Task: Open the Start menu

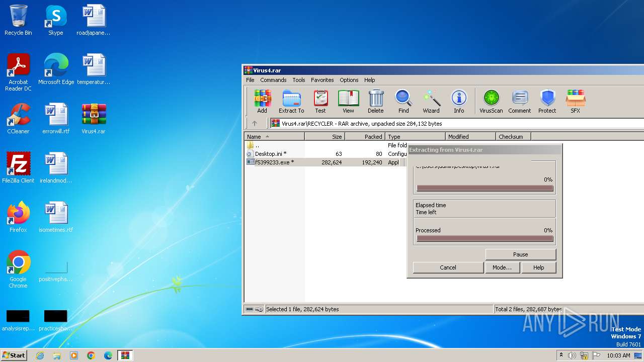Action: (14, 355)
